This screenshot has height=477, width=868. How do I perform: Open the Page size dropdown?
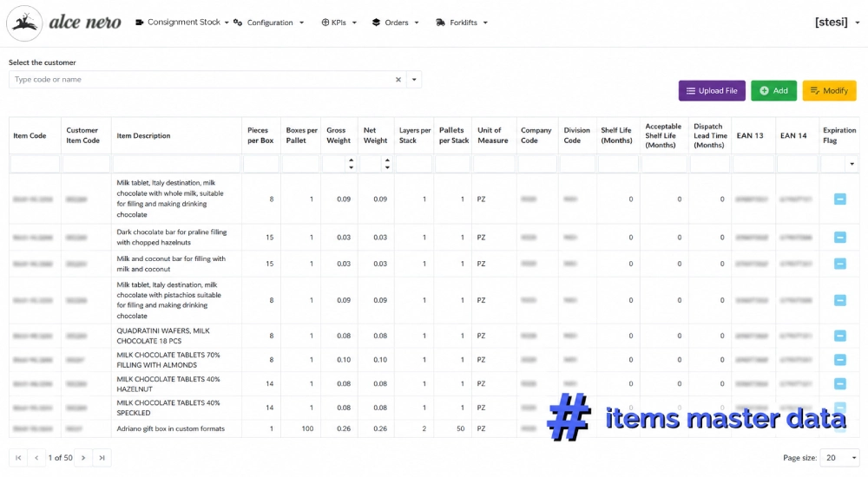[839, 458]
